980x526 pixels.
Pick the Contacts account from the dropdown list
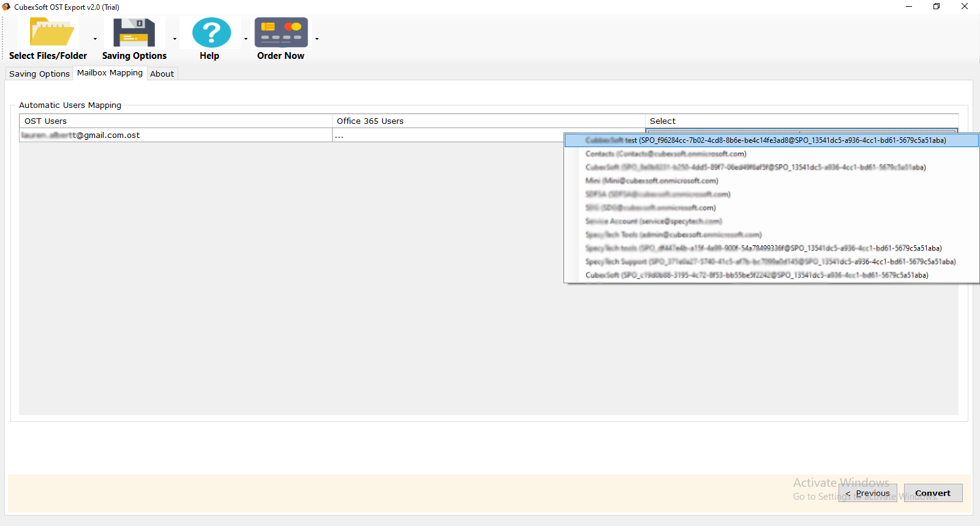coord(665,154)
